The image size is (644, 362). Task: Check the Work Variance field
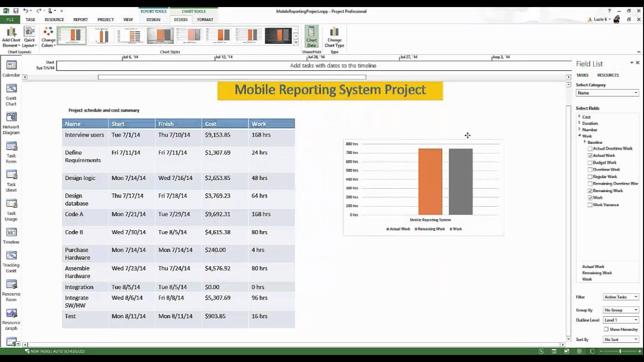click(x=590, y=205)
